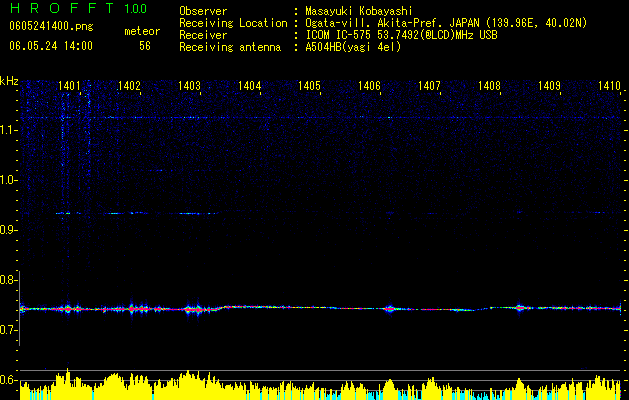
Task: Click the 1408 time axis marker
Action: 489,86
